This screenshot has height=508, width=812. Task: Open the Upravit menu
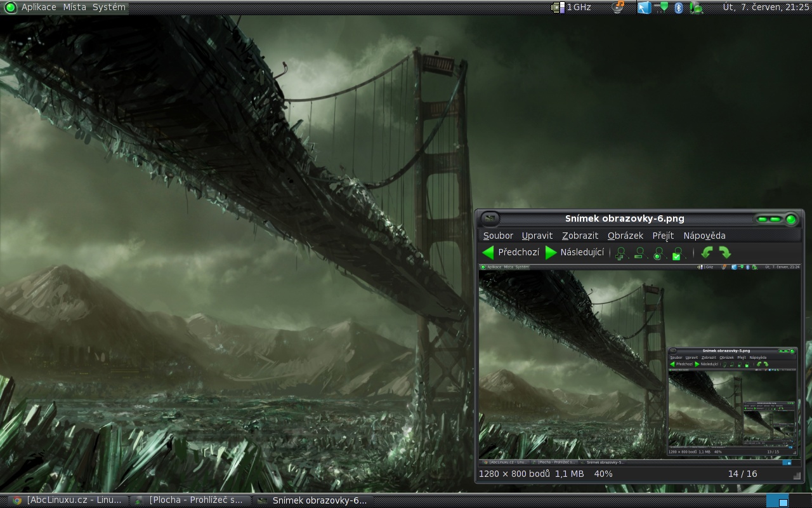point(537,236)
